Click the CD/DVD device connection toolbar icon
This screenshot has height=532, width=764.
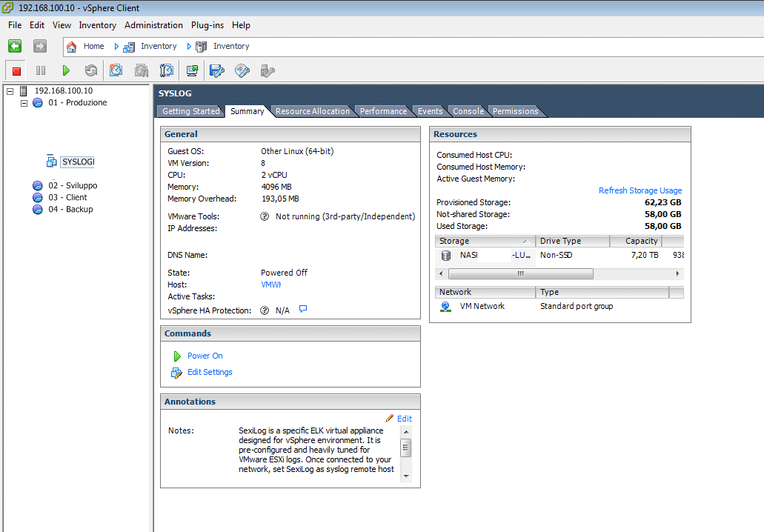[242, 71]
